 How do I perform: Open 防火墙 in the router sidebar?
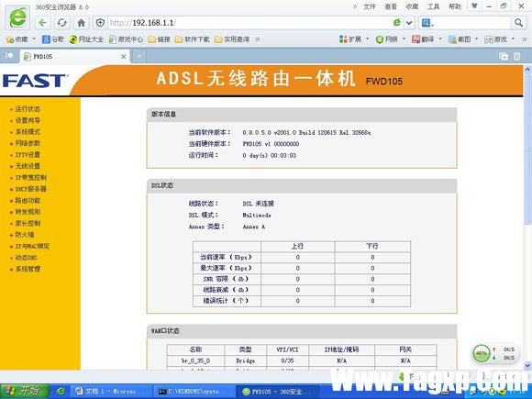pos(25,235)
